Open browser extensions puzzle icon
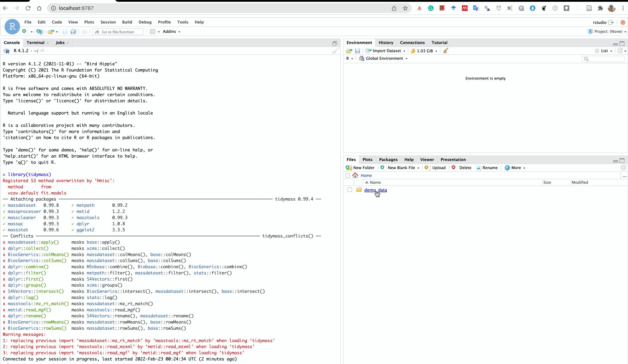Image resolution: width=628 pixels, height=364 pixels. click(x=600, y=8)
